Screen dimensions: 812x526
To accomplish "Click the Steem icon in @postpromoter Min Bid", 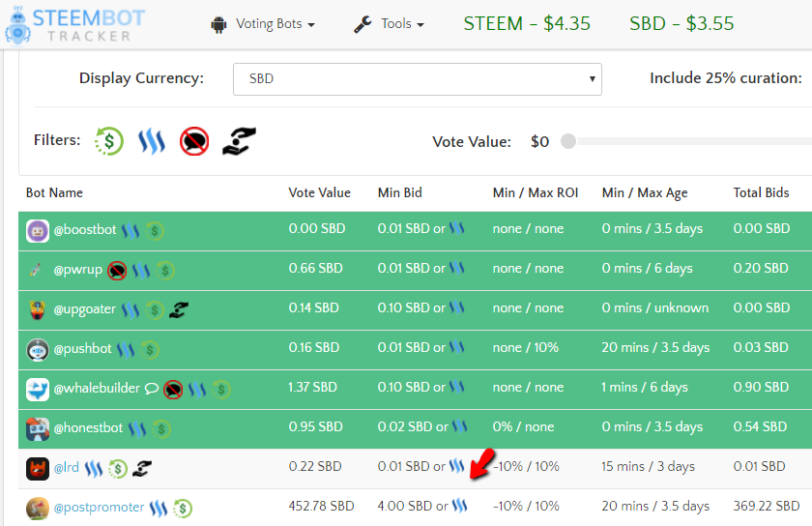I will pyautogui.click(x=460, y=506).
